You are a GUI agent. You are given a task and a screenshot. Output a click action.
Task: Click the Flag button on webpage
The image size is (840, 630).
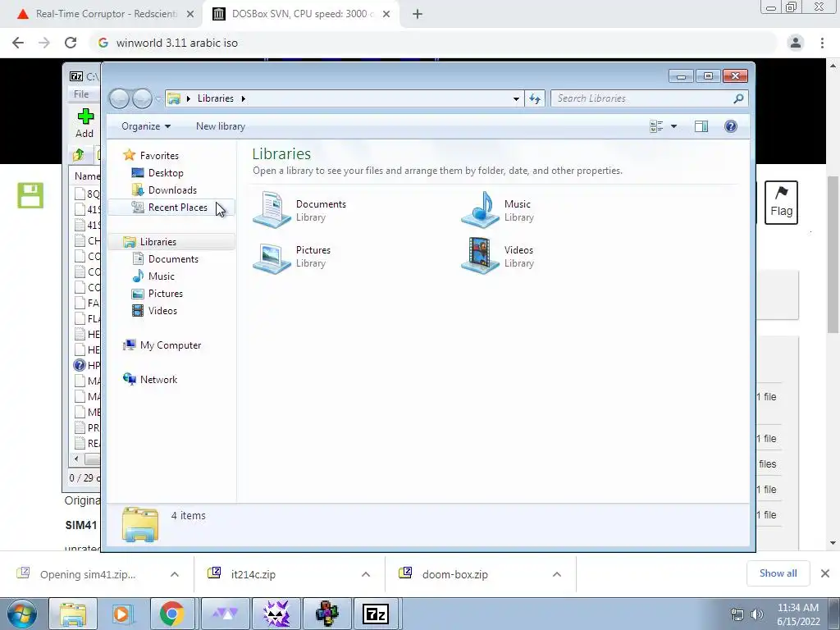[x=781, y=203]
